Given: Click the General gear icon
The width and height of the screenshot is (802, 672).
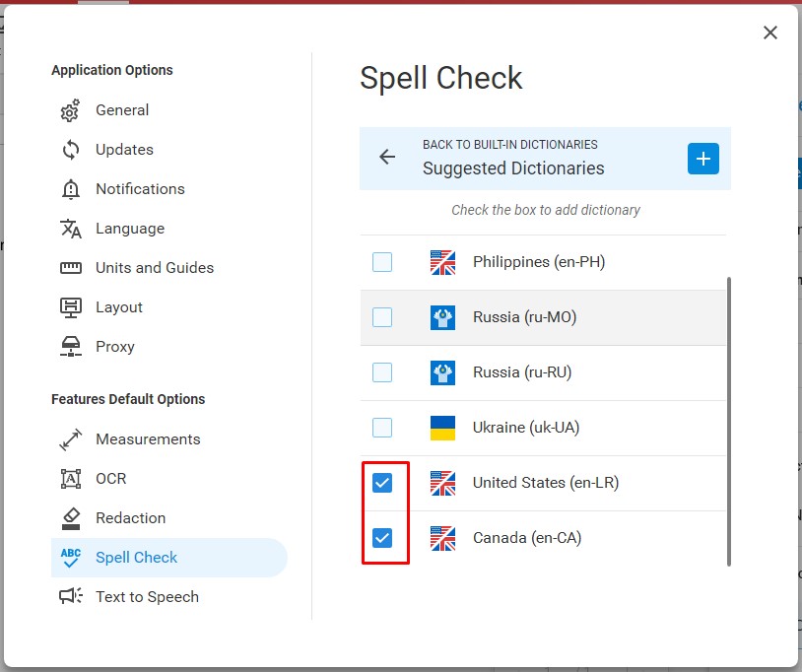Looking at the screenshot, I should click(71, 110).
